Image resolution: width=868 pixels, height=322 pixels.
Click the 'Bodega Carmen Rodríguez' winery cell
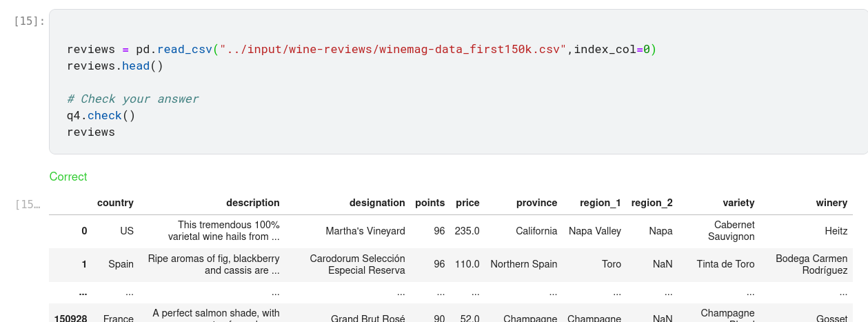coord(811,265)
